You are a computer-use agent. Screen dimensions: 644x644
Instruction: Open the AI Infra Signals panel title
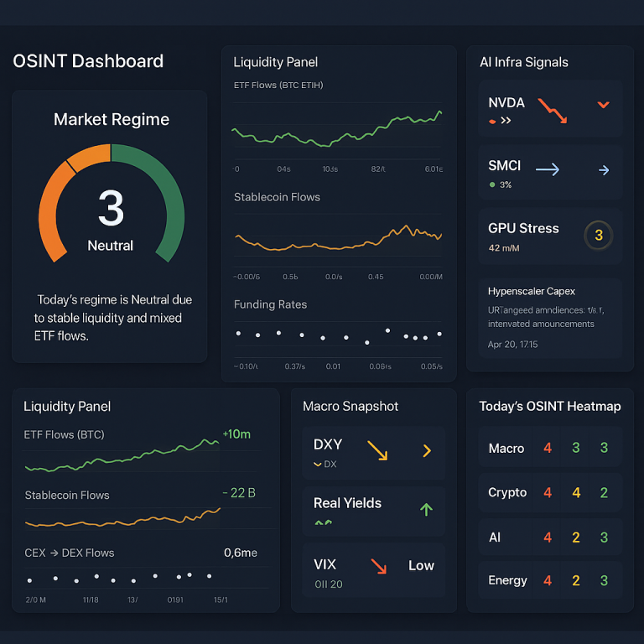523,62
